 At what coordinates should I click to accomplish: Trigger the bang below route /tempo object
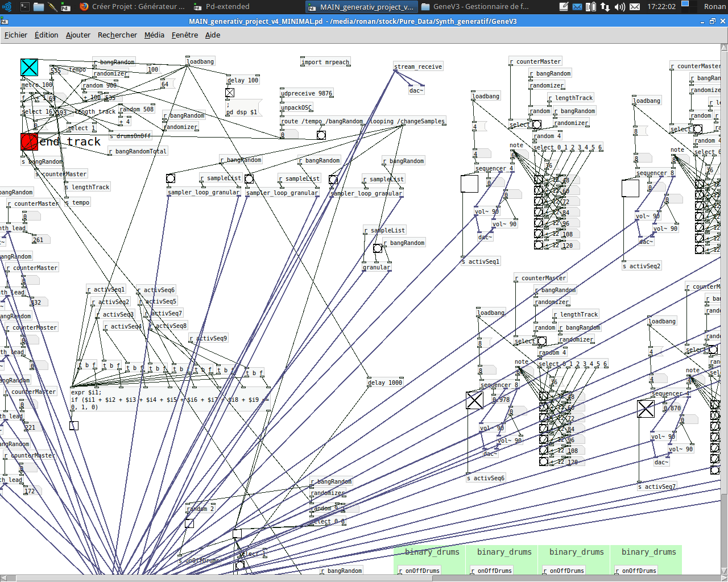(321, 135)
